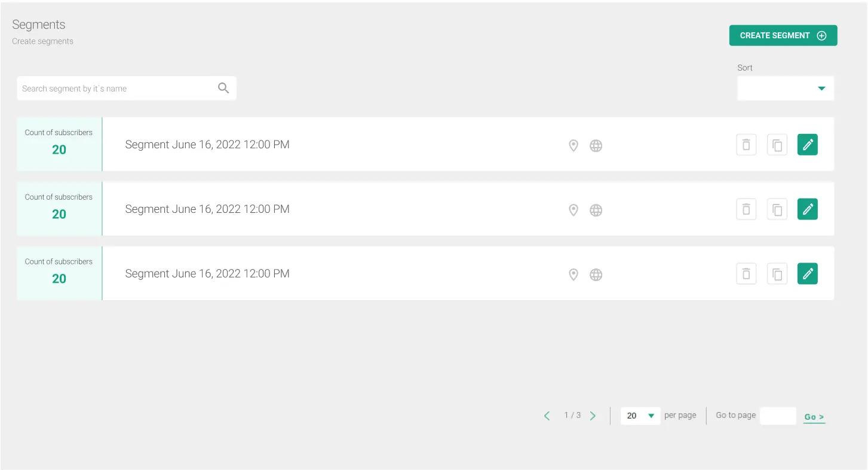Open the Sort dropdown

pos(786,88)
